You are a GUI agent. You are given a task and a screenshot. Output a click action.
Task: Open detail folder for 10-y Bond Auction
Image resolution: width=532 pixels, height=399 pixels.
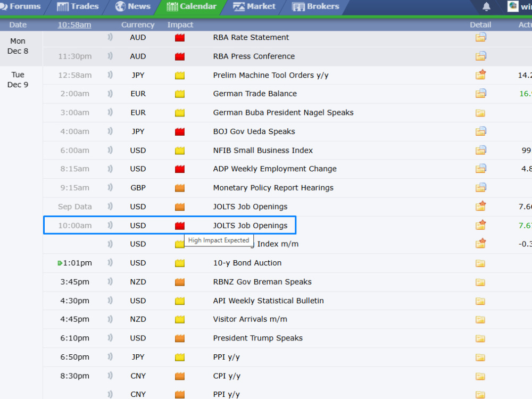480,263
